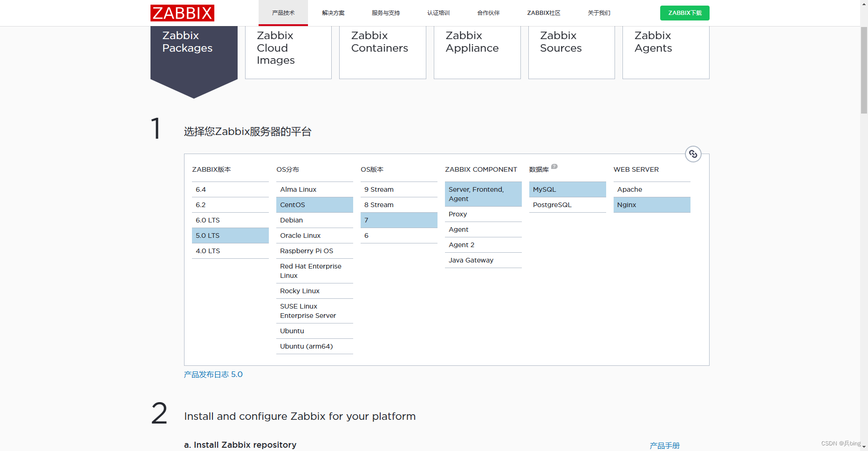Image resolution: width=868 pixels, height=451 pixels.
Task: Open the 产品手册 link
Action: [664, 446]
